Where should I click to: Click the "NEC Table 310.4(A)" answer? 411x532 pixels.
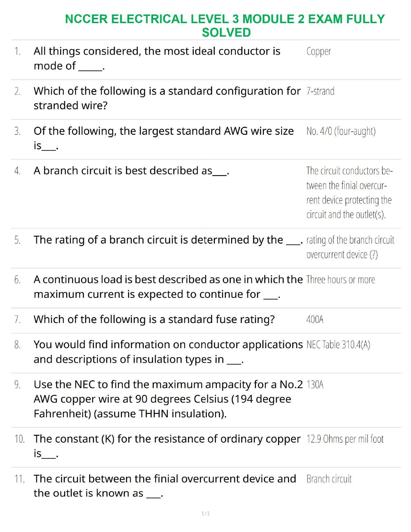tap(338, 345)
